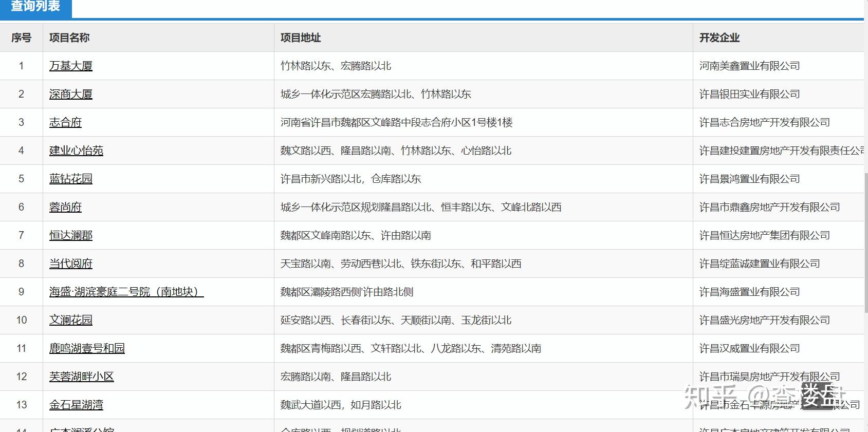Viewport: 868px width, 432px height.
Task: Open the 金石星湖湾 project link
Action: [x=76, y=405]
